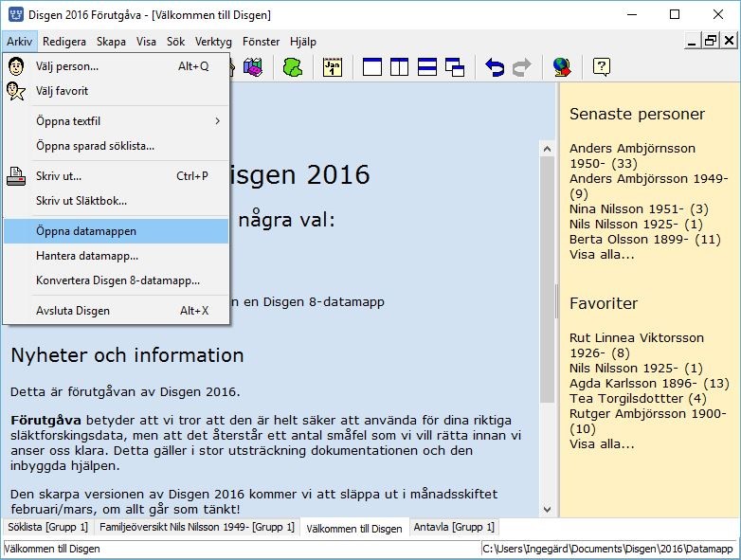
Task: Open Rut Linnea Viktorsson favorite
Action: coord(637,346)
